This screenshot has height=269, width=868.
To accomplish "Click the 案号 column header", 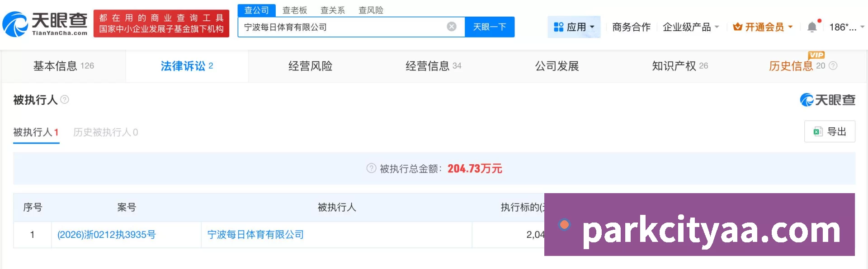I will tap(127, 207).
